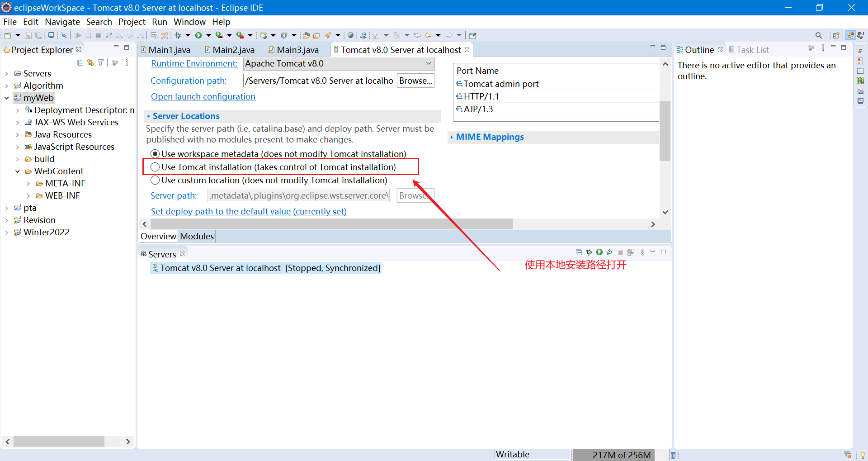
Task: Click the Publish to server icon in Servers view
Action: 631,252
